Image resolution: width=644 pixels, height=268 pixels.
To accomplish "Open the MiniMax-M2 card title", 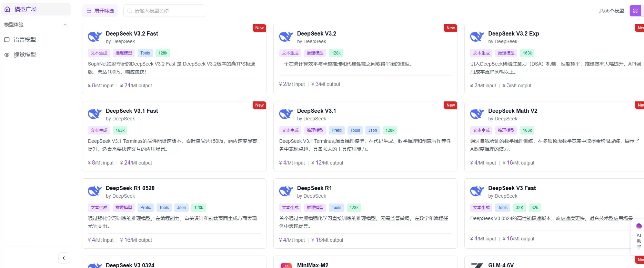I will pyautogui.click(x=313, y=265).
